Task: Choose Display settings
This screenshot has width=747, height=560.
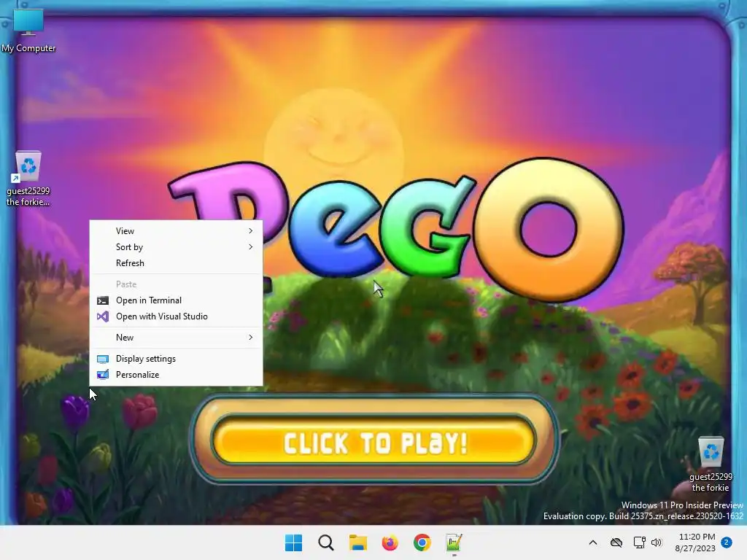Action: click(x=177, y=359)
